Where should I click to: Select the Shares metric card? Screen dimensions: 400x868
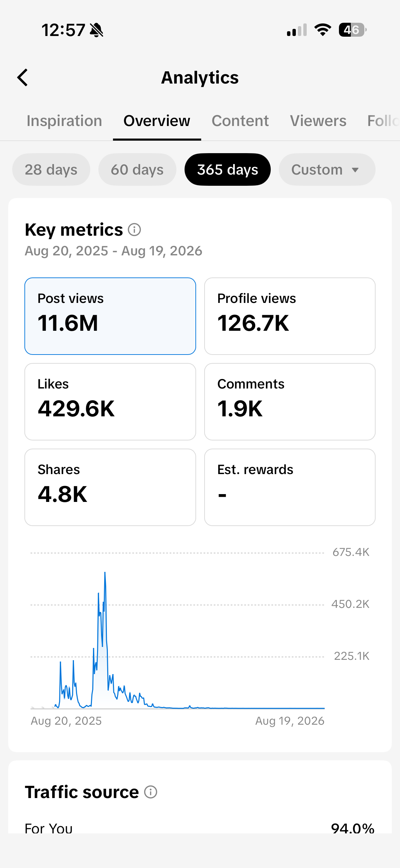tap(110, 487)
